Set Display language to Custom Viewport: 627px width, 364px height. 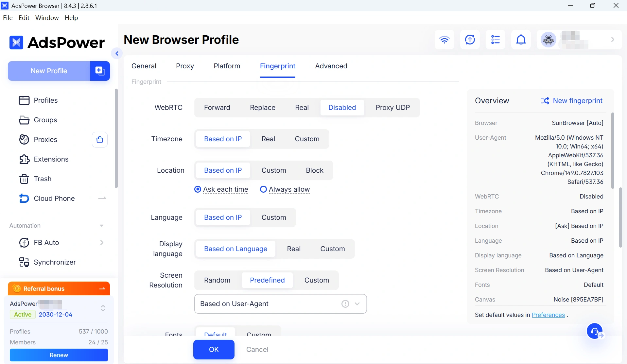coord(332,249)
